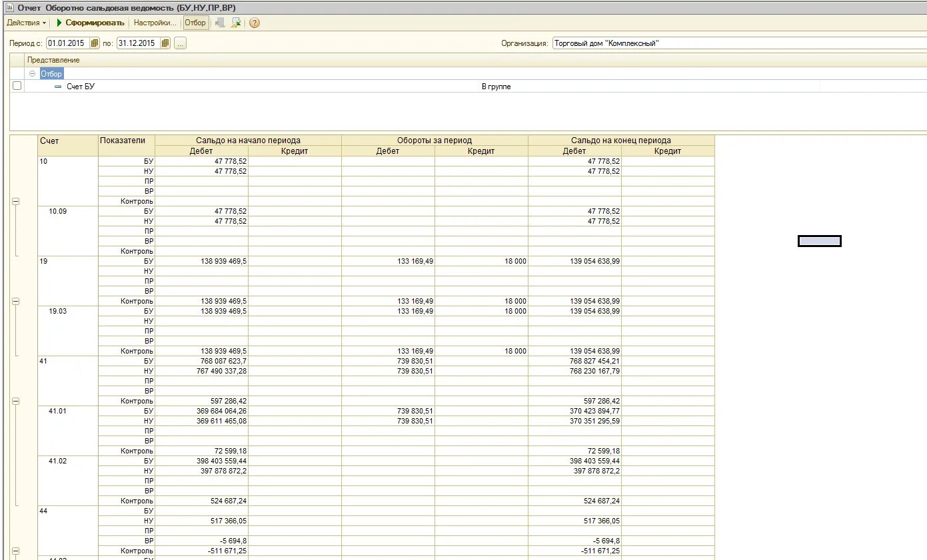Click the greyed restore settings icon in toolbar
The height and width of the screenshot is (560, 927).
point(220,23)
